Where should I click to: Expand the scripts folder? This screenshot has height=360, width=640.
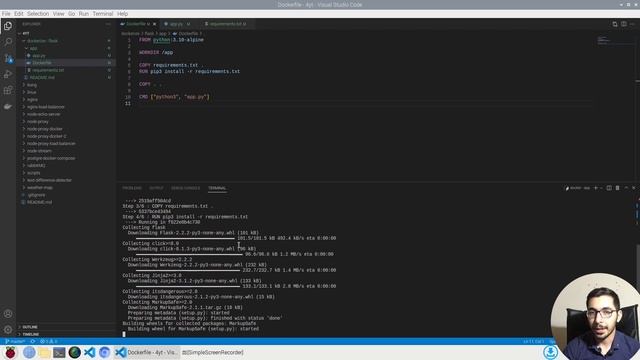65,173
